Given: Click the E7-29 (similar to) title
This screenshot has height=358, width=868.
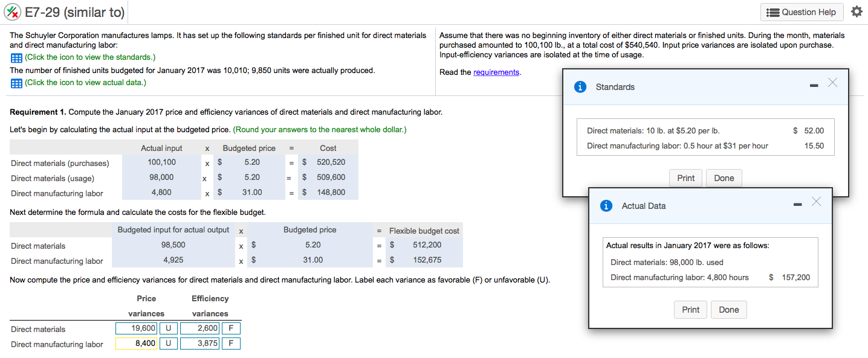Looking at the screenshot, I should tap(75, 12).
